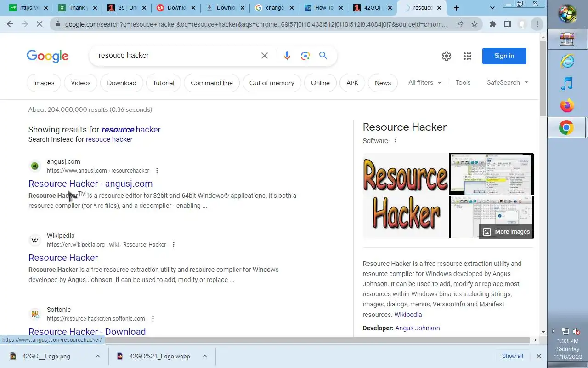
Task: Select the News filter chip
Action: (x=383, y=83)
